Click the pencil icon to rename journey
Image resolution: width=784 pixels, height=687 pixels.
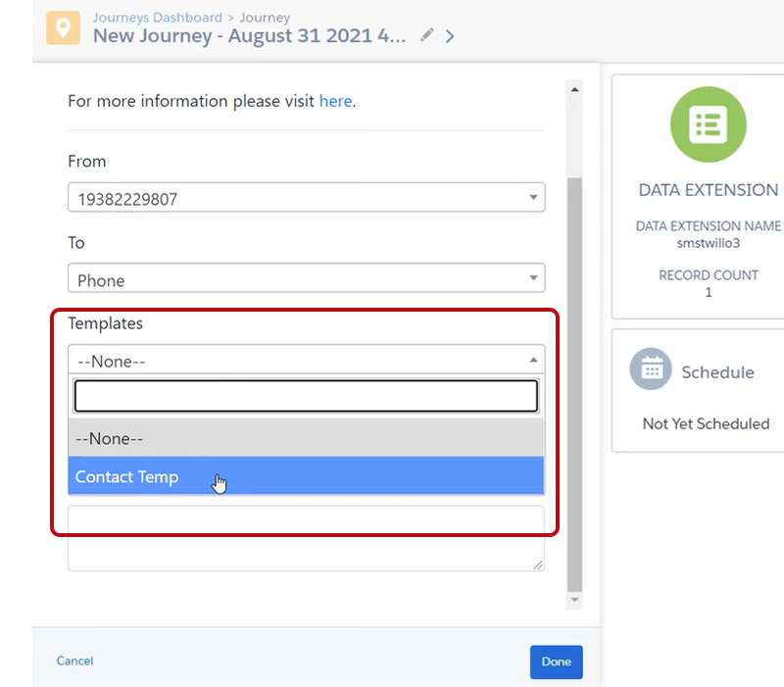point(426,35)
